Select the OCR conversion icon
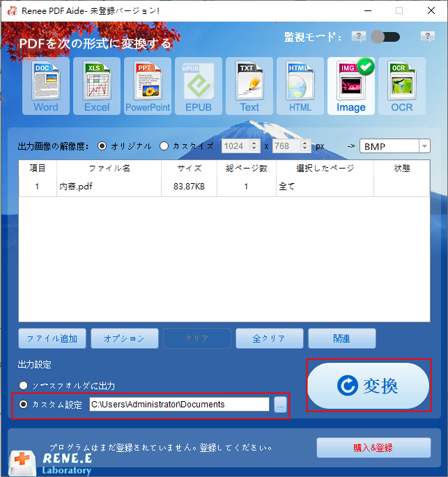 [402, 86]
